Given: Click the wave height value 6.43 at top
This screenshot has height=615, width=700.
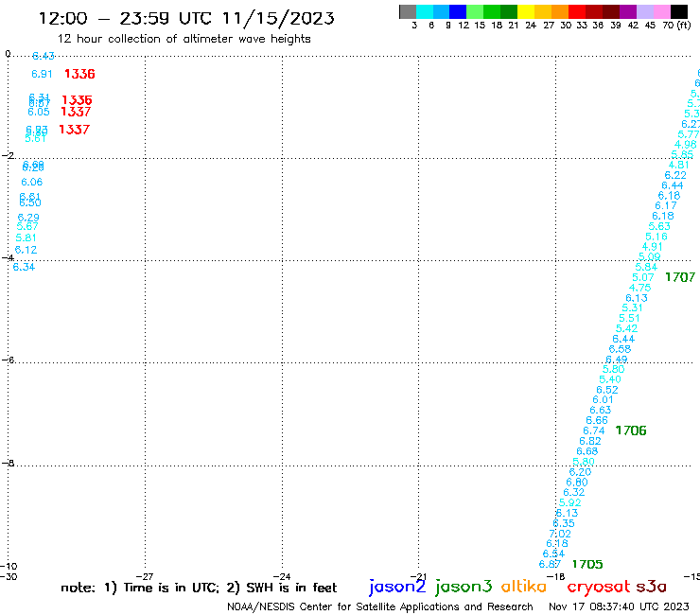Looking at the screenshot, I should click(44, 56).
